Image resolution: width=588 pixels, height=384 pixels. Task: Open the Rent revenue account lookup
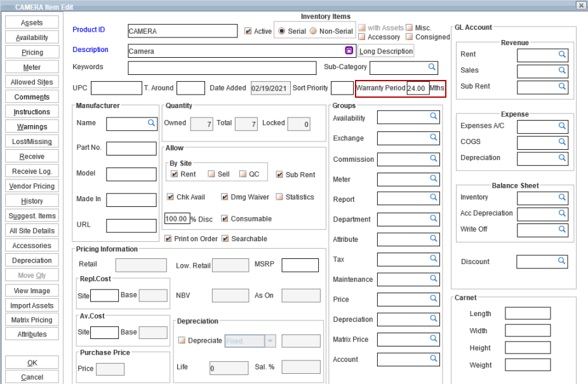point(562,55)
